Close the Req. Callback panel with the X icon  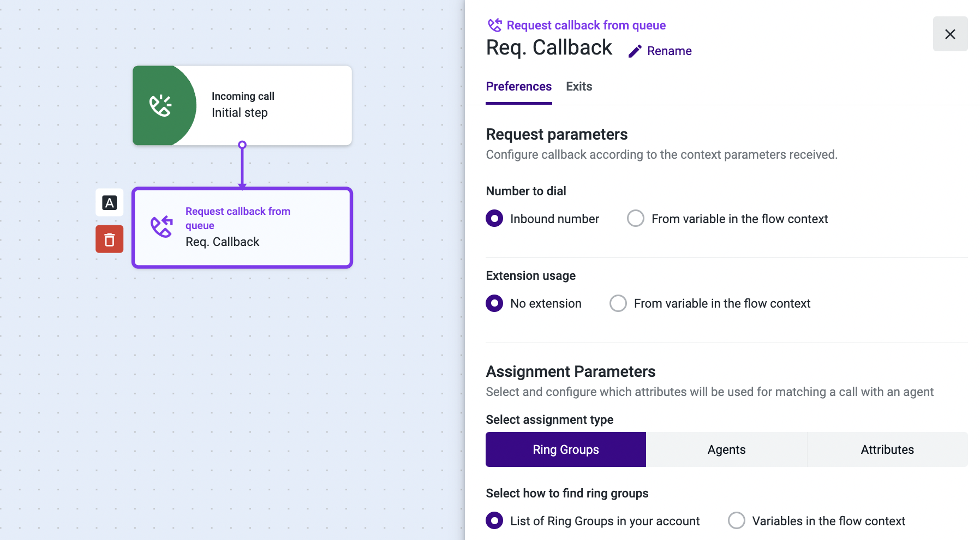(950, 34)
